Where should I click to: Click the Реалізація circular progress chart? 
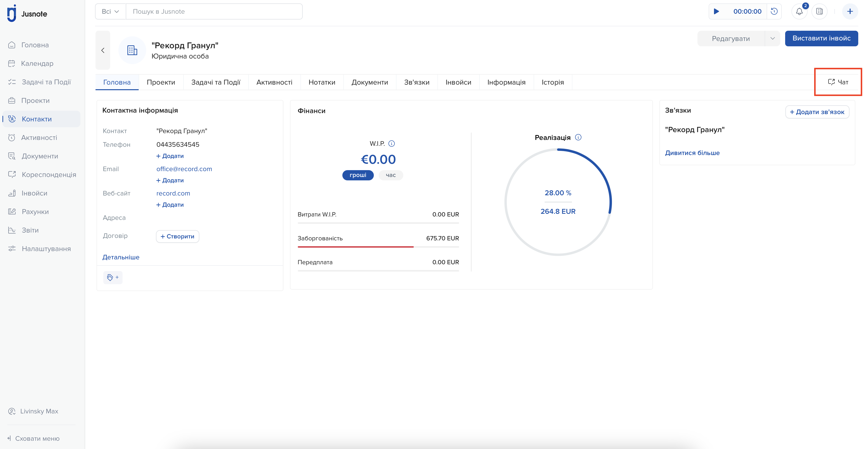558,202
